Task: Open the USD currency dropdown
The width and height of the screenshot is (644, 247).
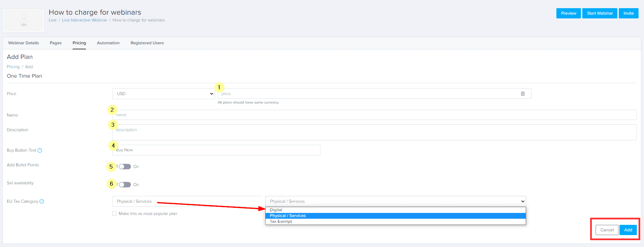Action: 164,94
